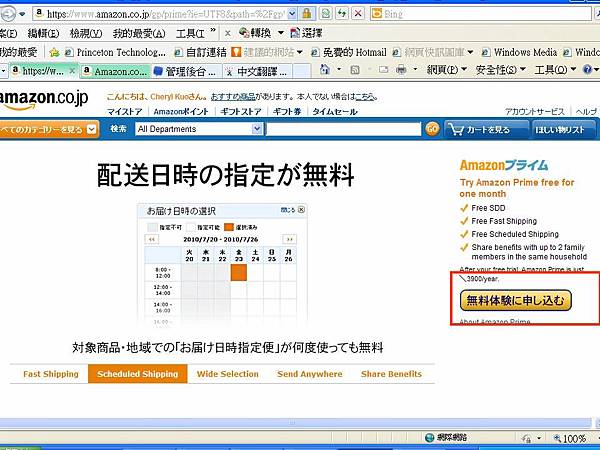Open the Home page house icon
The image size is (600, 450).
pos(325,70)
